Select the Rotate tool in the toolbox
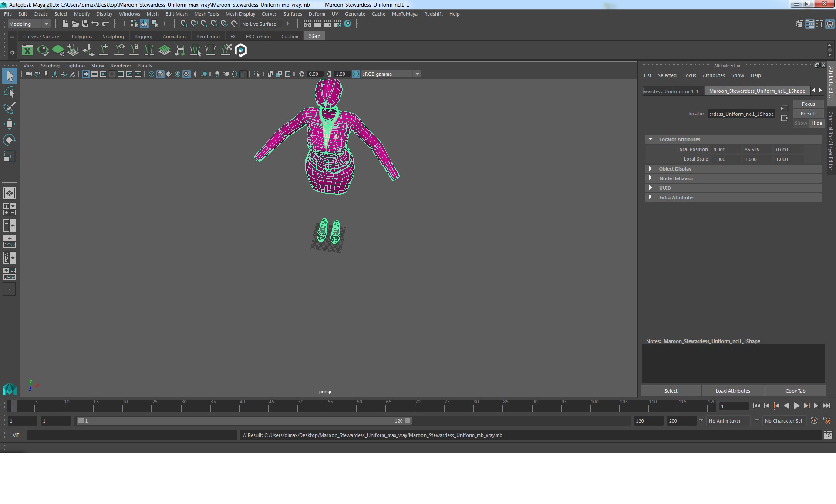The height and width of the screenshot is (504, 836). coord(9,140)
